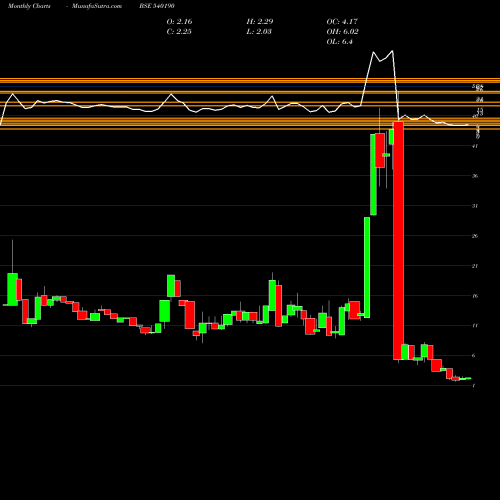Click the 'MunafaSutra.com' source label
500x500 pixels.
tap(97, 6)
